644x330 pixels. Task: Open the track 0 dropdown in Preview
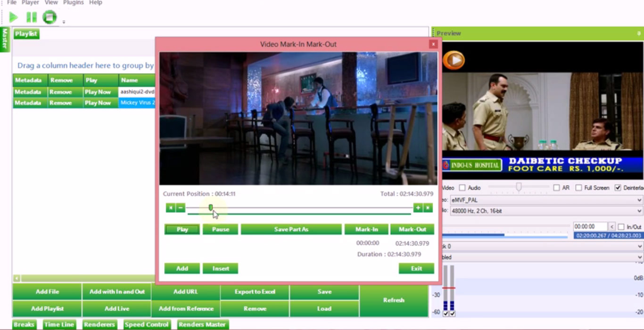[x=542, y=246]
